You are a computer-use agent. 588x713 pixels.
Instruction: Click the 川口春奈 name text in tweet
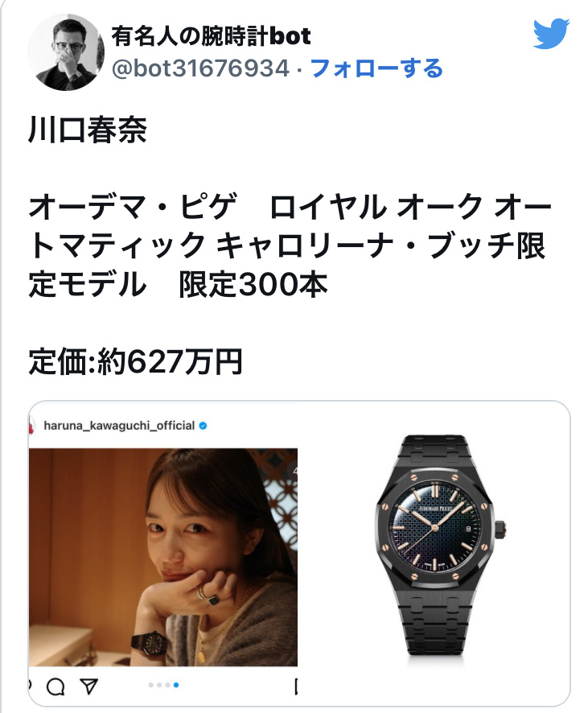coord(88,130)
